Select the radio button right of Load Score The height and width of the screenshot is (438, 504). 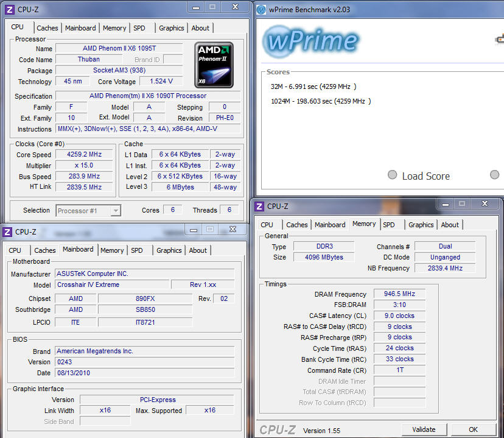pos(494,174)
